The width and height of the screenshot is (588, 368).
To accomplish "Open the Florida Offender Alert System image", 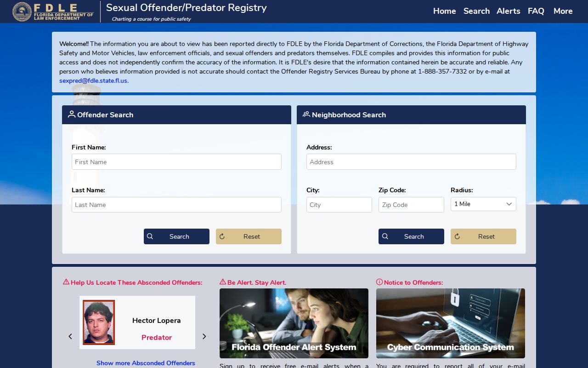I will tap(294, 323).
